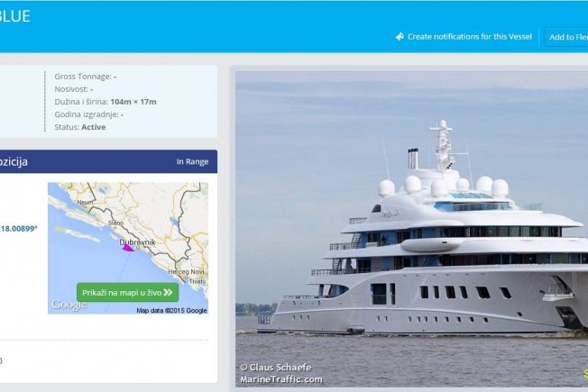Screen dimensions: 588x392
Task: Click the Dužina i širina dimensions text
Action: click(x=106, y=102)
